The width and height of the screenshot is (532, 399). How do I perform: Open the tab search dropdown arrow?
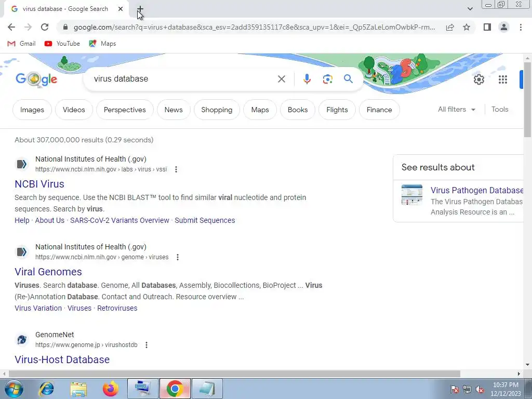click(470, 9)
